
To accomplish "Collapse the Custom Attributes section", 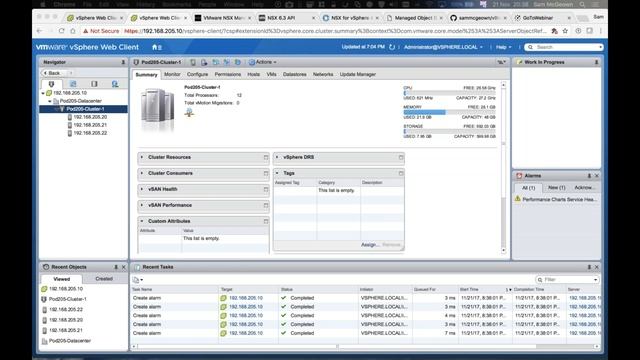I will [142, 221].
